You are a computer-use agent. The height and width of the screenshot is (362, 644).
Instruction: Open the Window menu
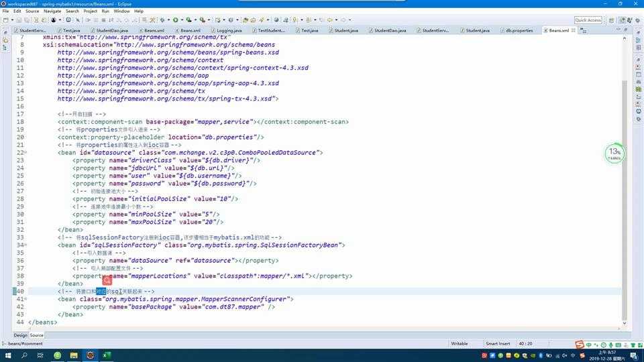(x=121, y=11)
